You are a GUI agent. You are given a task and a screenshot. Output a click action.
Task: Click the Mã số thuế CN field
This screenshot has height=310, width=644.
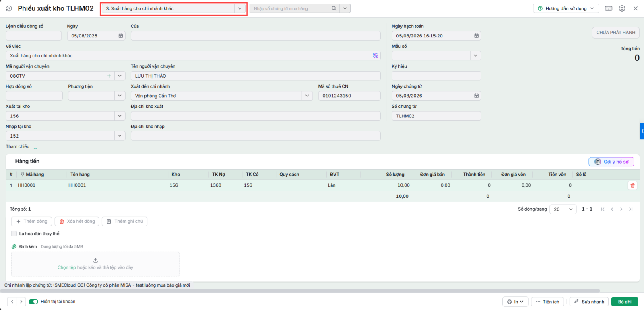pyautogui.click(x=349, y=96)
